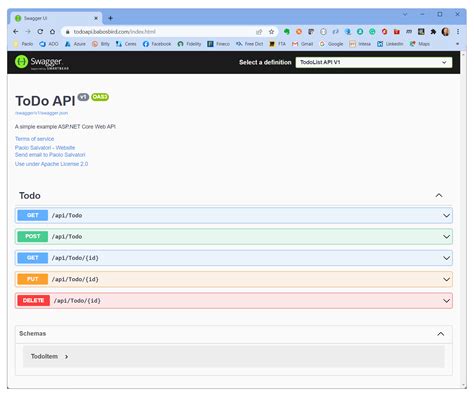
Task: Click the Swagger logo
Action: 42,62
